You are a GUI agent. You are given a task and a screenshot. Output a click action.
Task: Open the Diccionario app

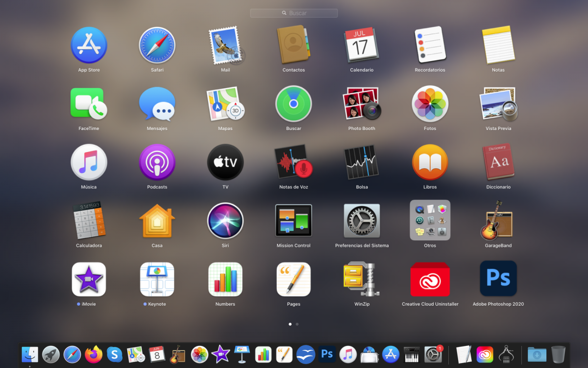498,162
